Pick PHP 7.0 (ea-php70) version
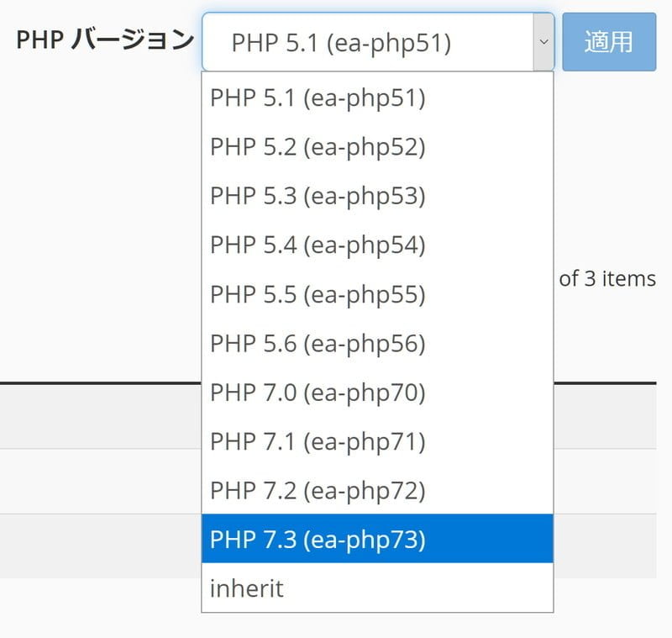This screenshot has height=638, width=672. coord(377,393)
